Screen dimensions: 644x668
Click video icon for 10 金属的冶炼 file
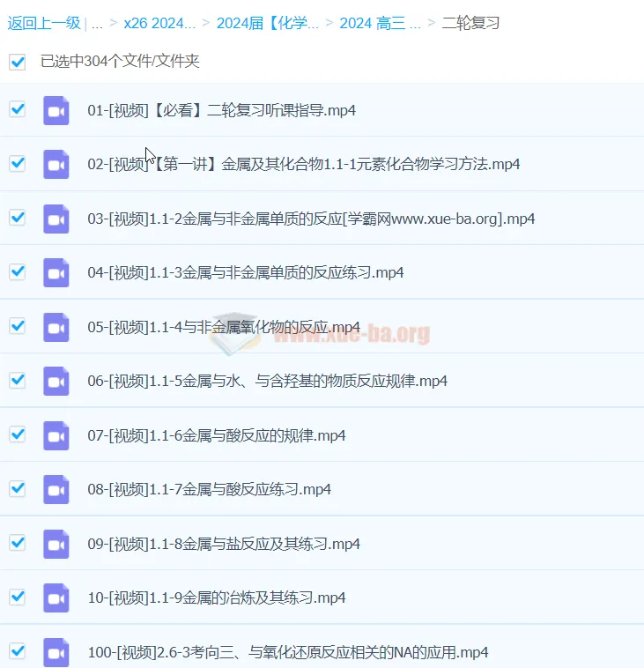[56, 597]
